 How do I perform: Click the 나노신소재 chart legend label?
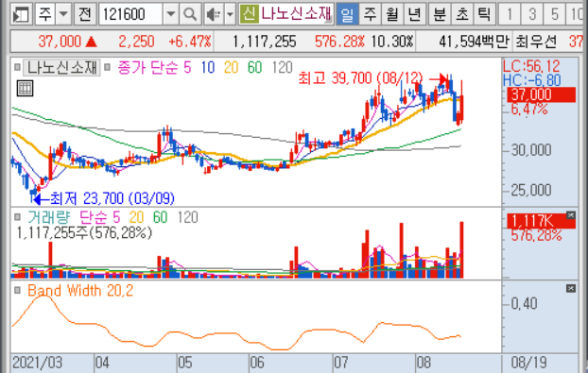(x=61, y=67)
